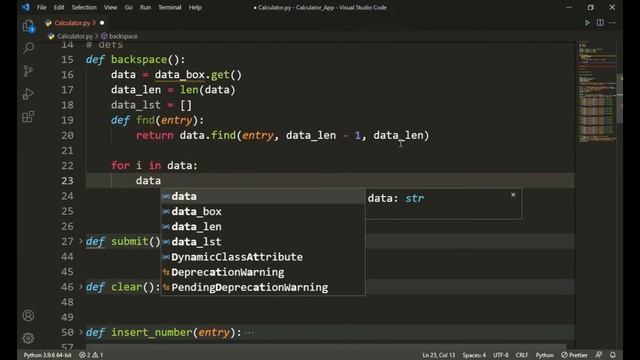
Task: Expand the folded insert_number function
Action: click(x=80, y=332)
